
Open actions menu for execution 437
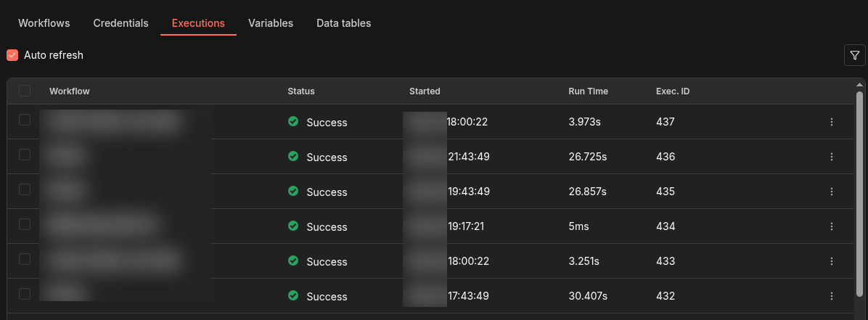(832, 122)
